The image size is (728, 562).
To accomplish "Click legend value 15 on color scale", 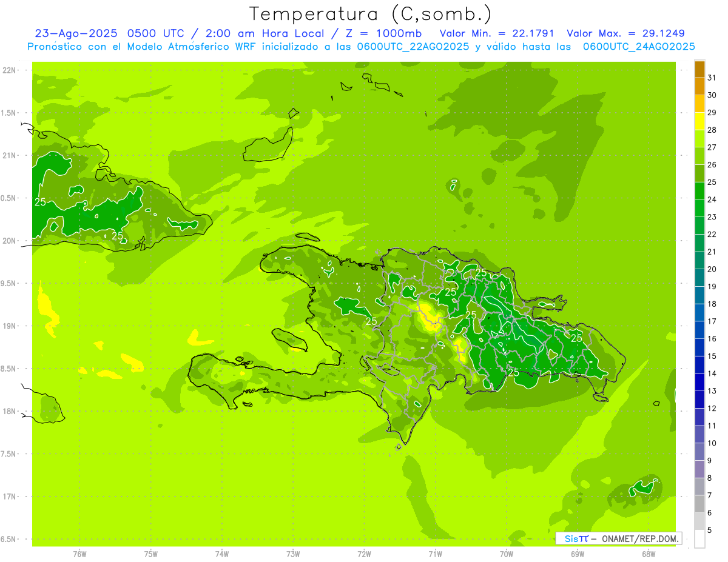I will pos(712,356).
